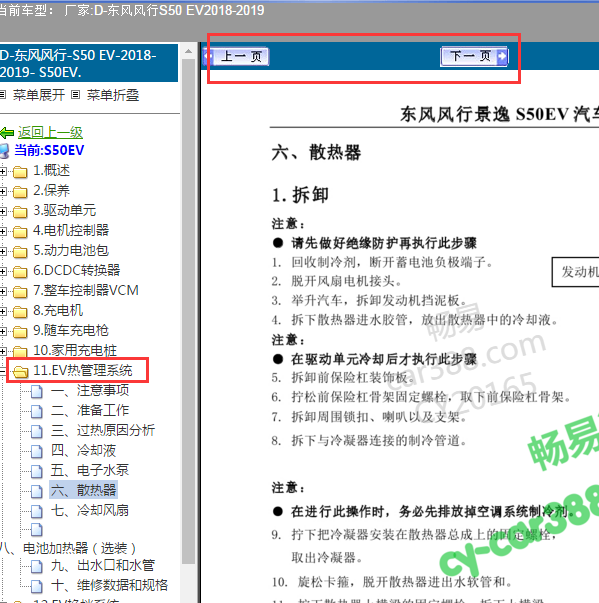Screen dimensions: 599x603
Task: Click the 2.保养 folder icon
Action: pos(20,192)
